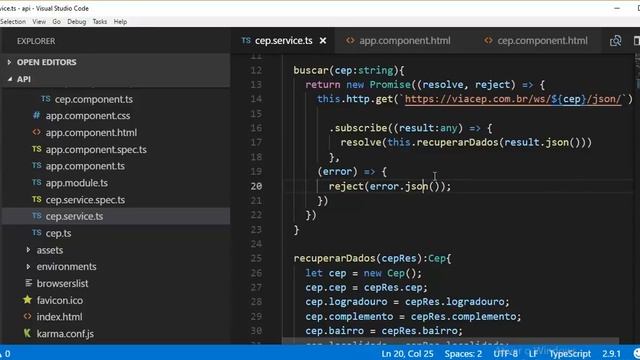Screen dimensions: 640x360
Task: Open app.component.css file
Action: click(x=88, y=116)
